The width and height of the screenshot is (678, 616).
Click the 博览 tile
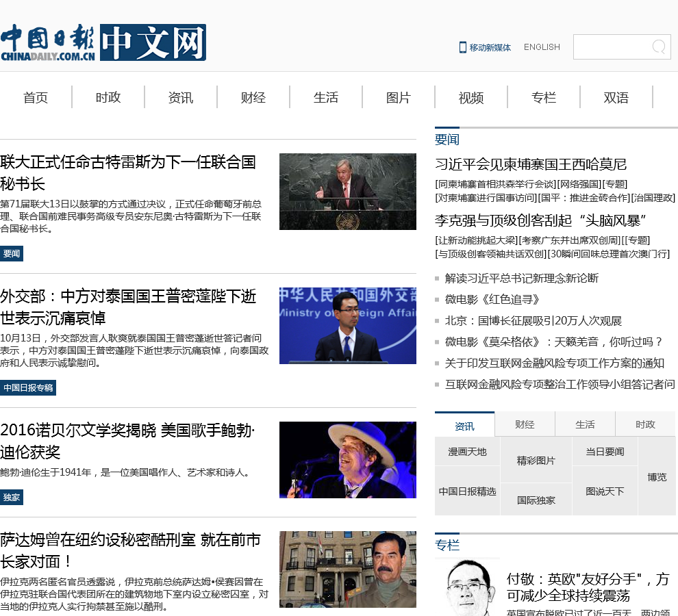tap(657, 477)
